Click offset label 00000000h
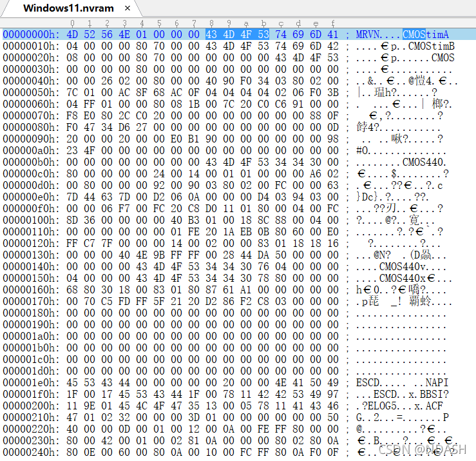This screenshot has width=476, height=461. (x=31, y=34)
